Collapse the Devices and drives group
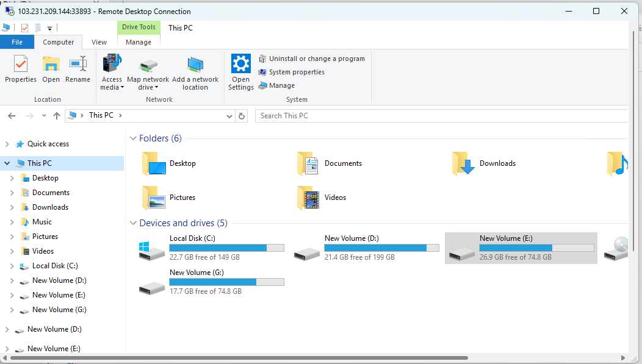Image resolution: width=642 pixels, height=364 pixels. pos(134,223)
